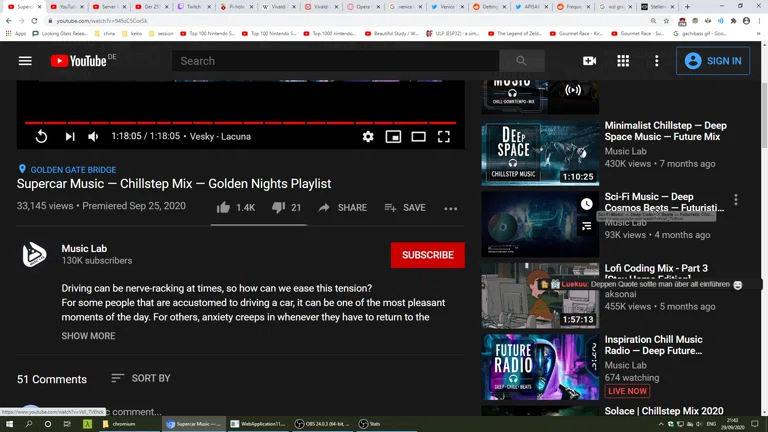Image resolution: width=768 pixels, height=432 pixels.
Task: Add Sci-Fi Music video to Watch later
Action: click(586, 204)
